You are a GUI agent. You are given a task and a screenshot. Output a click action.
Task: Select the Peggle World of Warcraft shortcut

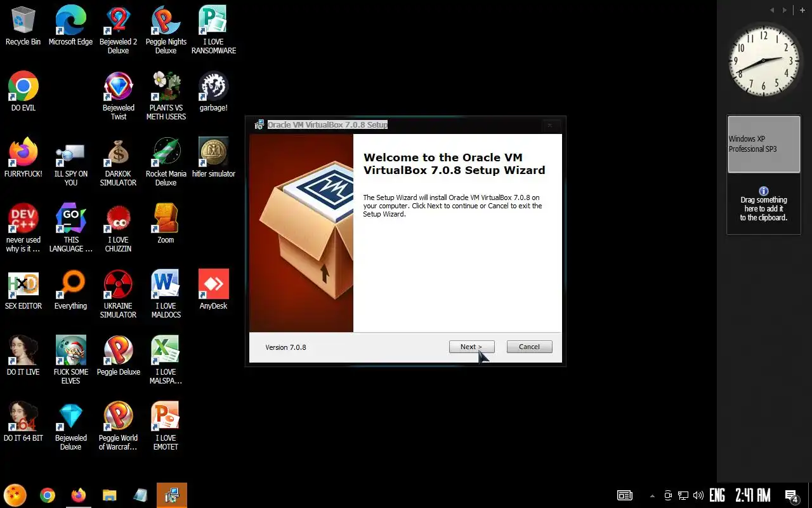(x=118, y=426)
